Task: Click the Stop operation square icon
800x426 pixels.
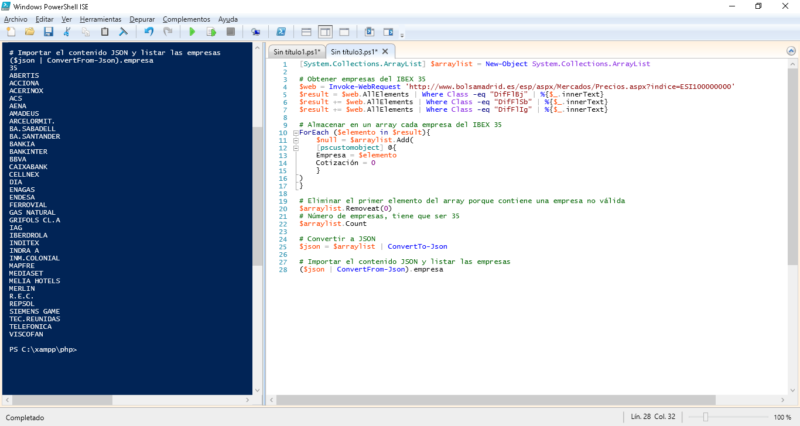Action: click(229, 32)
